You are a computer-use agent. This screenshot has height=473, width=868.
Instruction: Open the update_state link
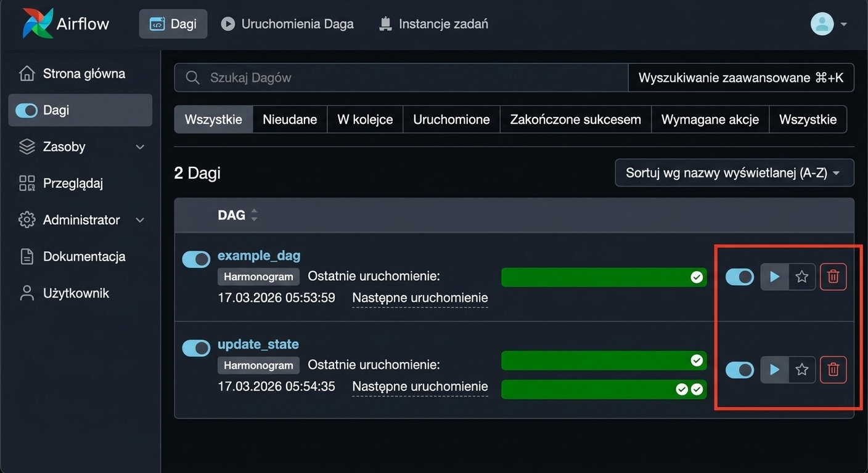(258, 344)
